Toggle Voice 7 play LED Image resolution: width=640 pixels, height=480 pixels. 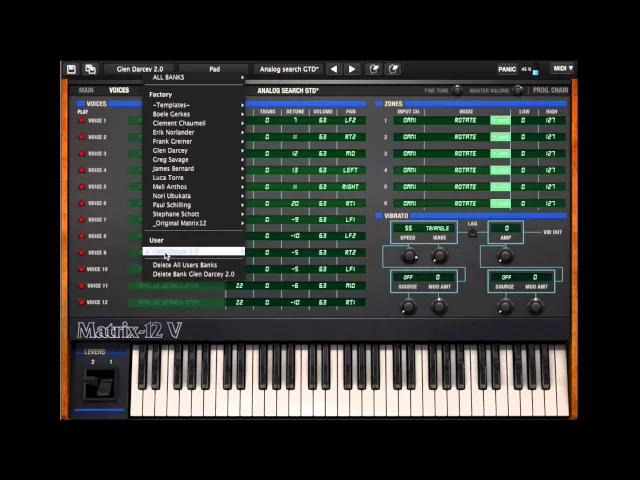pos(82,220)
